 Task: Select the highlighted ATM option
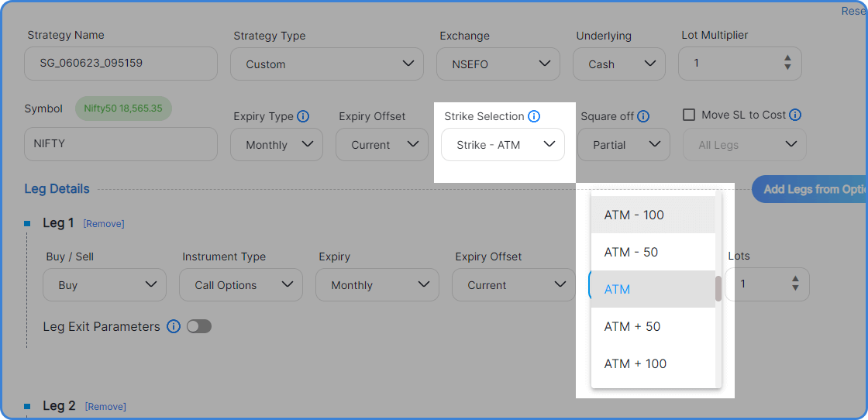(653, 289)
